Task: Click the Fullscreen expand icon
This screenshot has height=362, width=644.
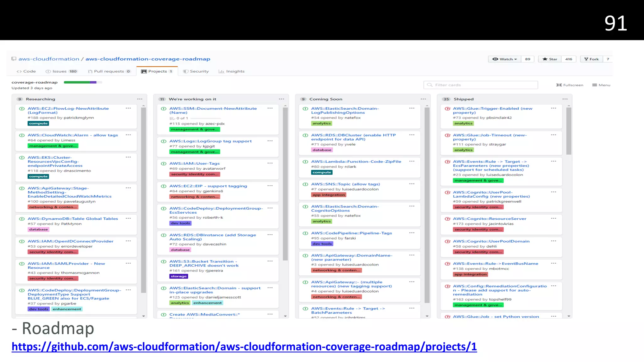Action: (559, 85)
